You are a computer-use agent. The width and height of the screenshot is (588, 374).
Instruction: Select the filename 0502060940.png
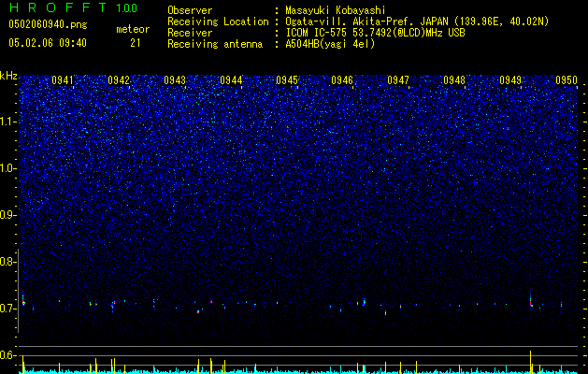pyautogui.click(x=48, y=24)
